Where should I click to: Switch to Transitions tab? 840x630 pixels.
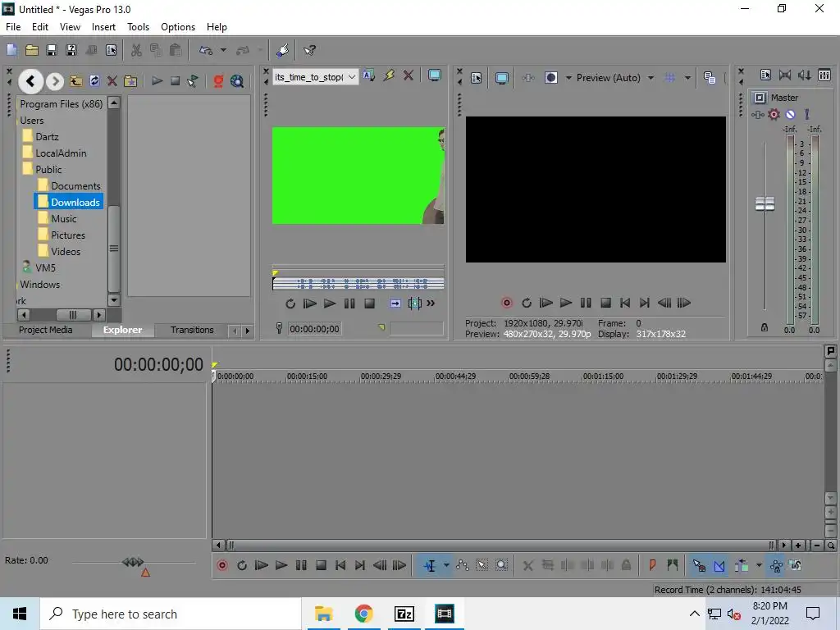tap(192, 330)
